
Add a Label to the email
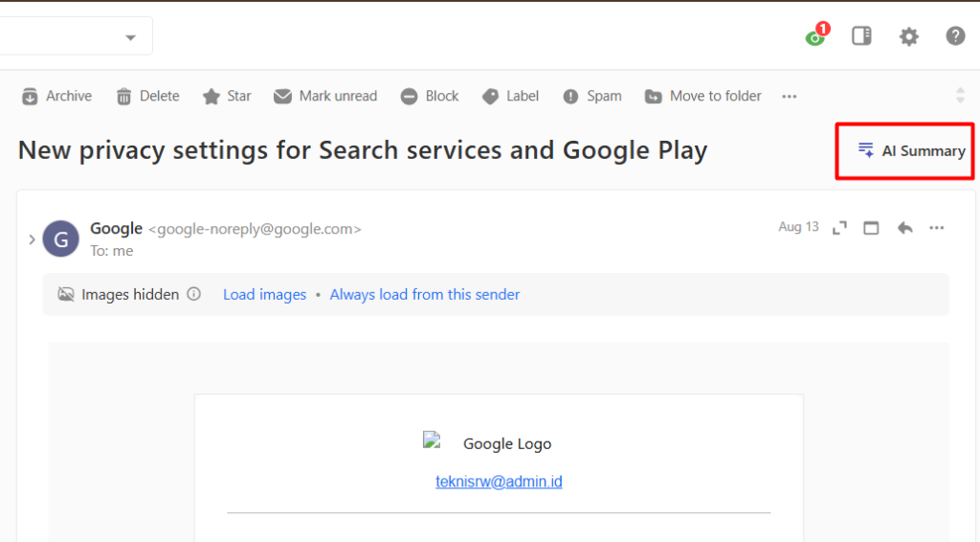511,97
